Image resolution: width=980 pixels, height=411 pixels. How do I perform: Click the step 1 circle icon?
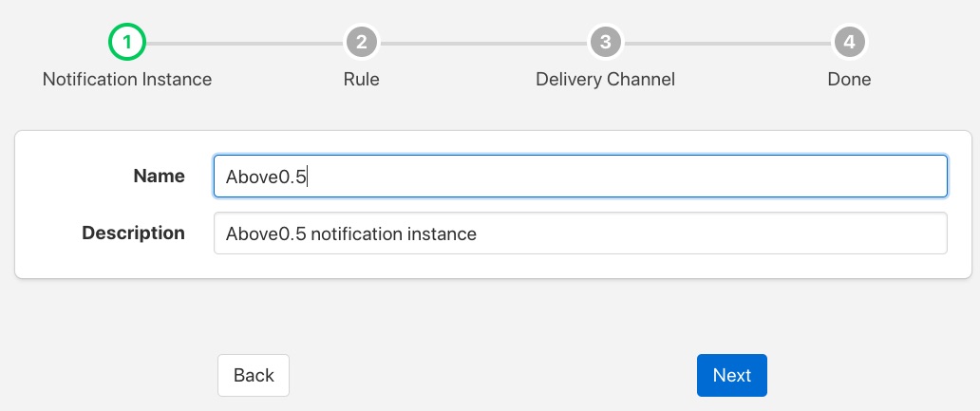(x=126, y=43)
